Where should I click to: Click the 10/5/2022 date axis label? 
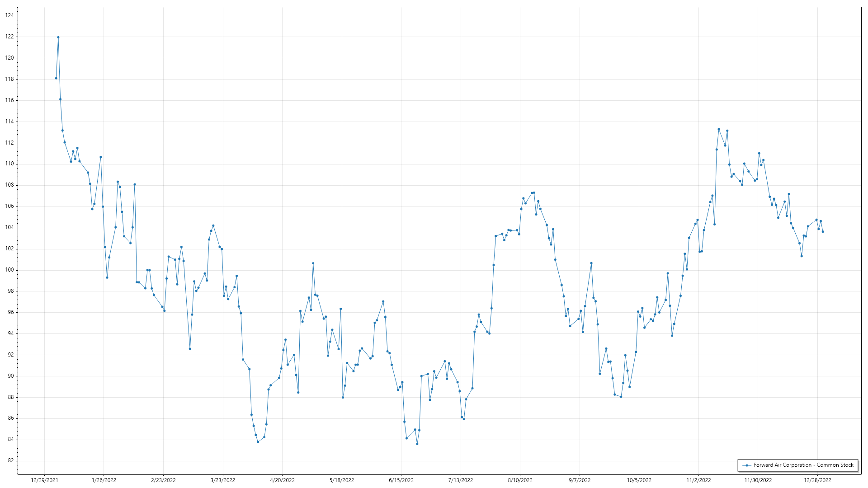[639, 480]
